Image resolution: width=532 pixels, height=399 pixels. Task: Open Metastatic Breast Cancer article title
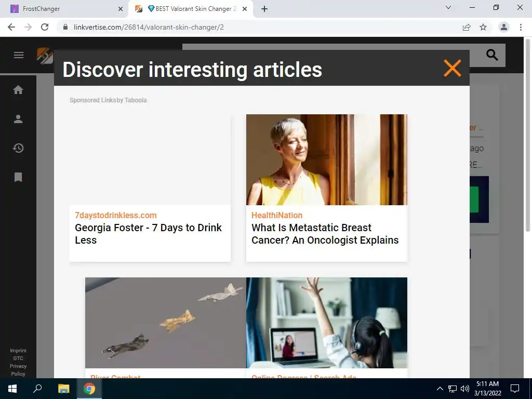click(325, 234)
